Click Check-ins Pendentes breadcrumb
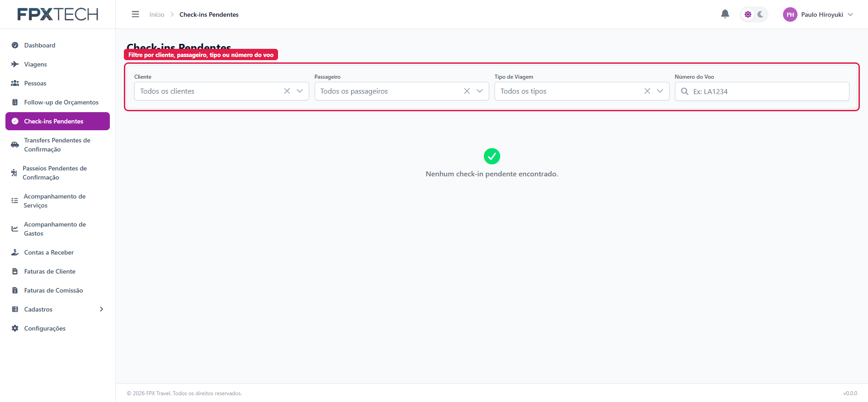The width and height of the screenshot is (868, 402). tap(209, 14)
